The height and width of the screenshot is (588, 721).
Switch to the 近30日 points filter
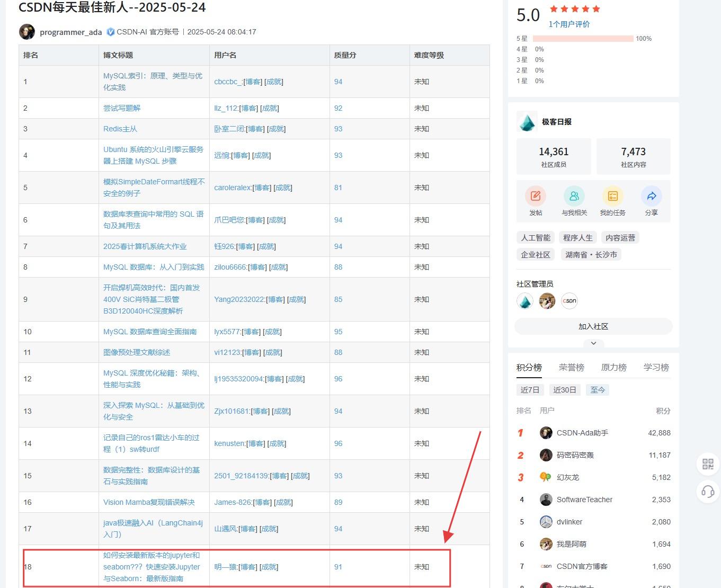click(565, 389)
